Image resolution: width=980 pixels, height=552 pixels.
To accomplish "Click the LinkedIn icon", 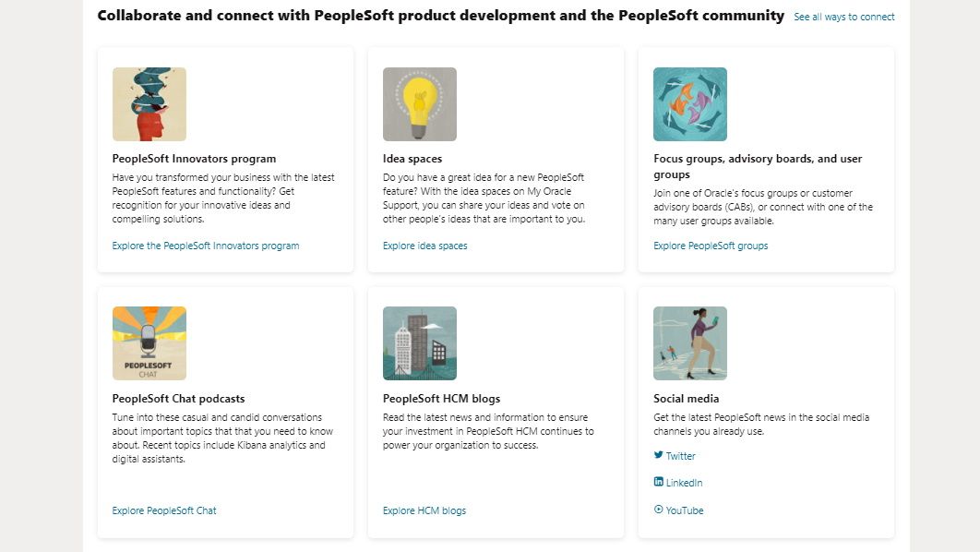I will point(657,482).
